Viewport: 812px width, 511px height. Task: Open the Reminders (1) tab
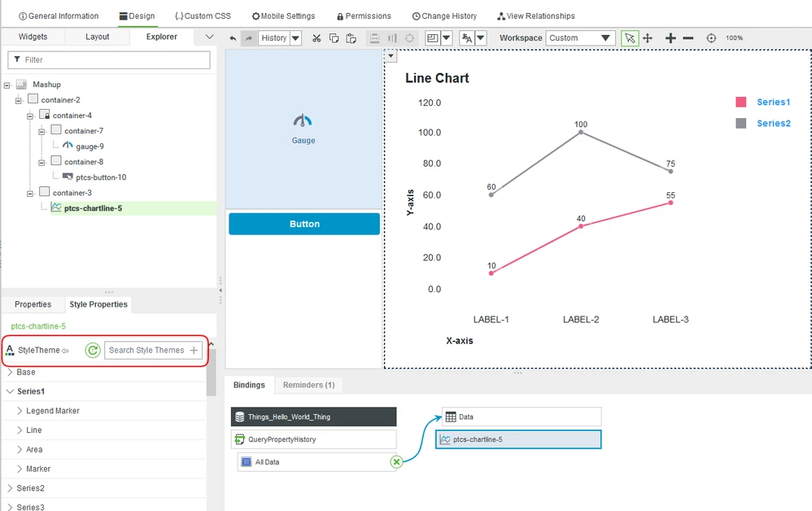pos(308,385)
